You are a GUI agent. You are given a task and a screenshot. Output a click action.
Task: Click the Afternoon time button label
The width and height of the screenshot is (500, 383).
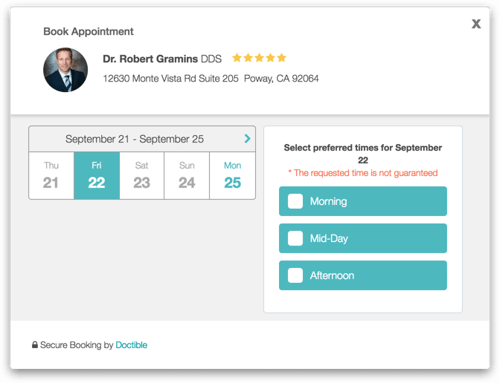point(332,276)
